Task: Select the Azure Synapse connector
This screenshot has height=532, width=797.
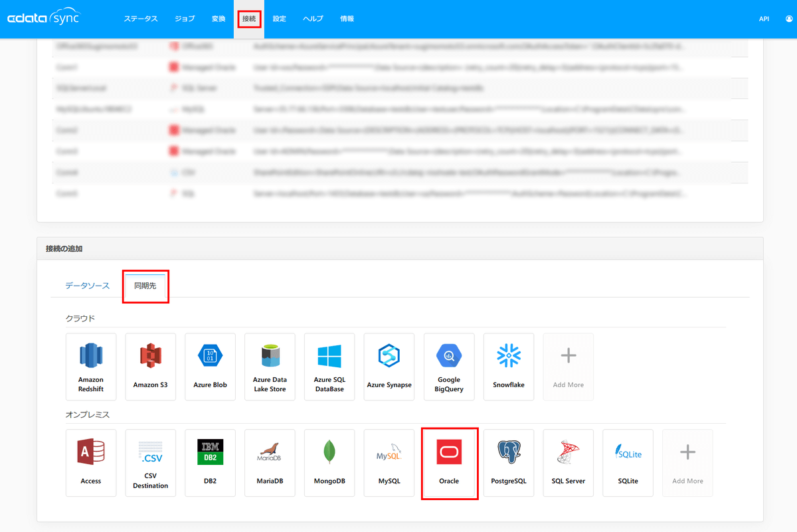Action: [389, 367]
